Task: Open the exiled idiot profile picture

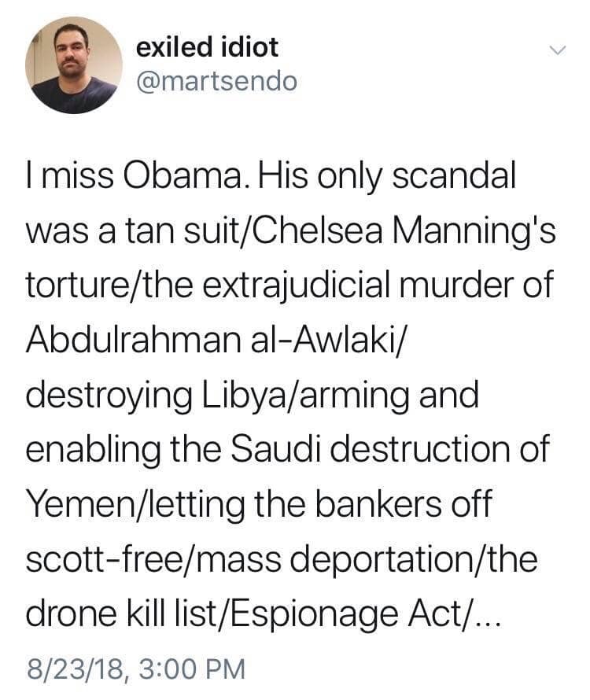Action: [x=74, y=65]
